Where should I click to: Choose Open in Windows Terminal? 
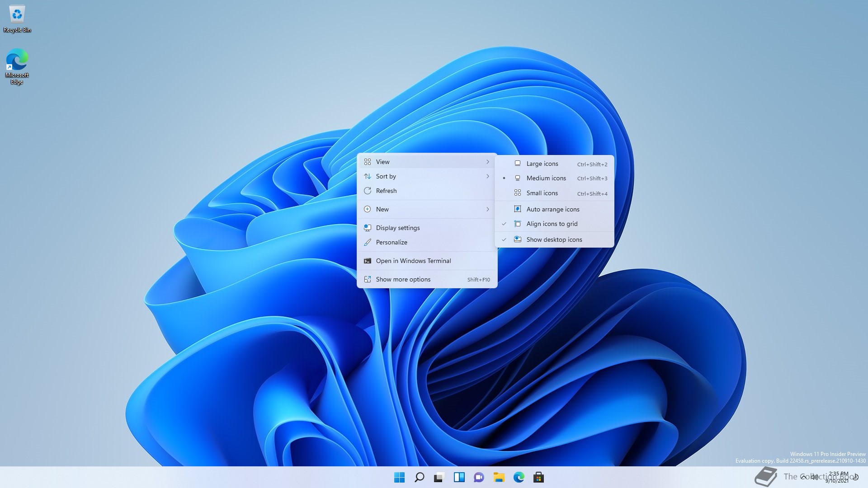click(x=413, y=261)
